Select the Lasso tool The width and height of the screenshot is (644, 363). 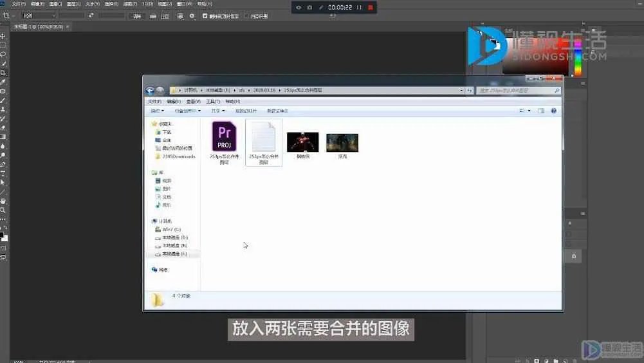[3, 54]
